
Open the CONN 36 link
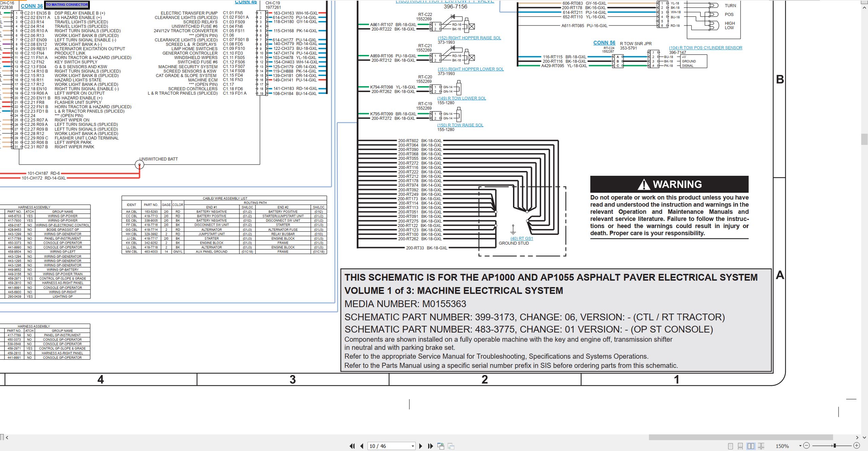pyautogui.click(x=32, y=6)
